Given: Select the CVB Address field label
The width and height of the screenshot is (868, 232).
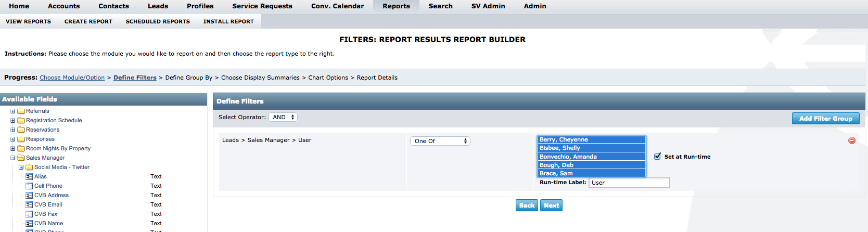Looking at the screenshot, I should (52, 195).
